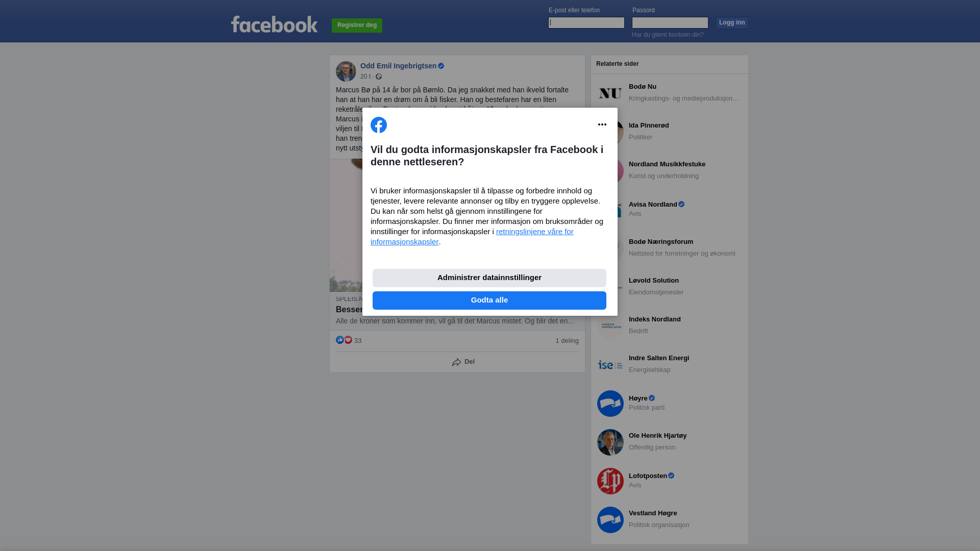The height and width of the screenshot is (551, 980).
Task: Click the Vestland Høgre logo icon
Action: [x=610, y=520]
